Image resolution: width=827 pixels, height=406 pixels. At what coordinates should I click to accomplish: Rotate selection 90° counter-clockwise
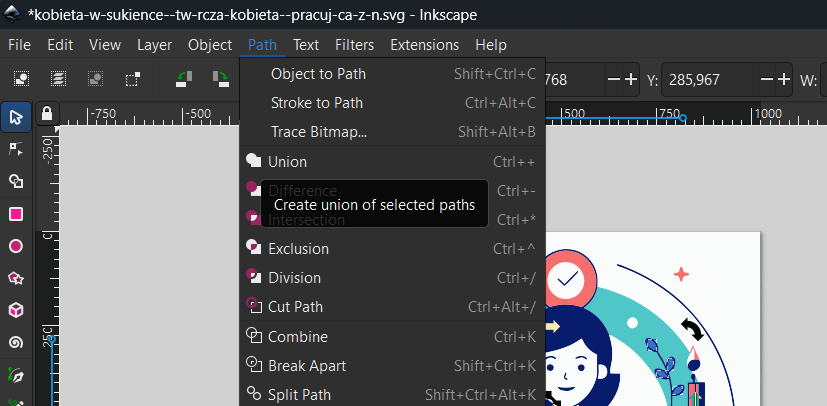pyautogui.click(x=184, y=79)
